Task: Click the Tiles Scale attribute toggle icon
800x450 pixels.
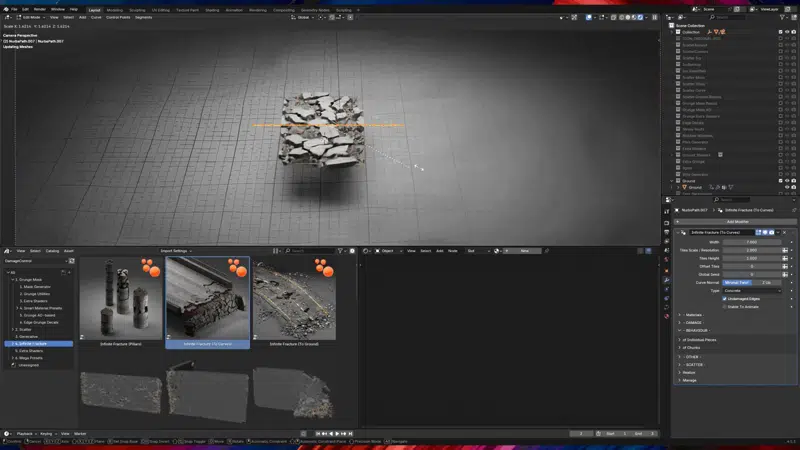Action: 785,251
